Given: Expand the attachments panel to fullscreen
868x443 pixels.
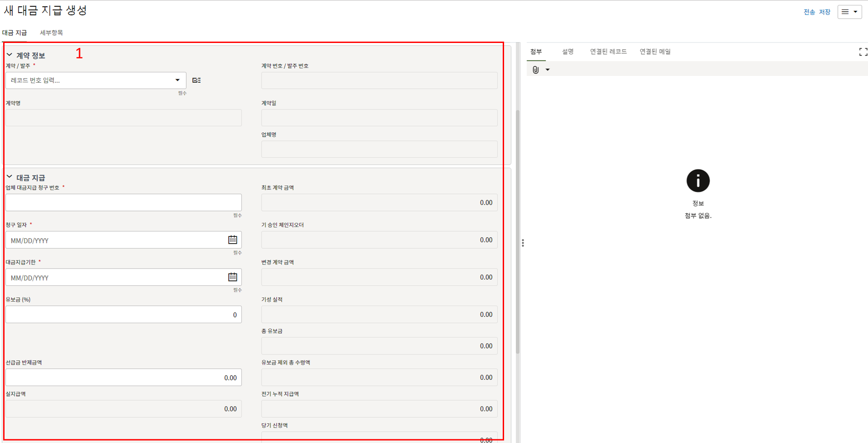Looking at the screenshot, I should (x=863, y=52).
